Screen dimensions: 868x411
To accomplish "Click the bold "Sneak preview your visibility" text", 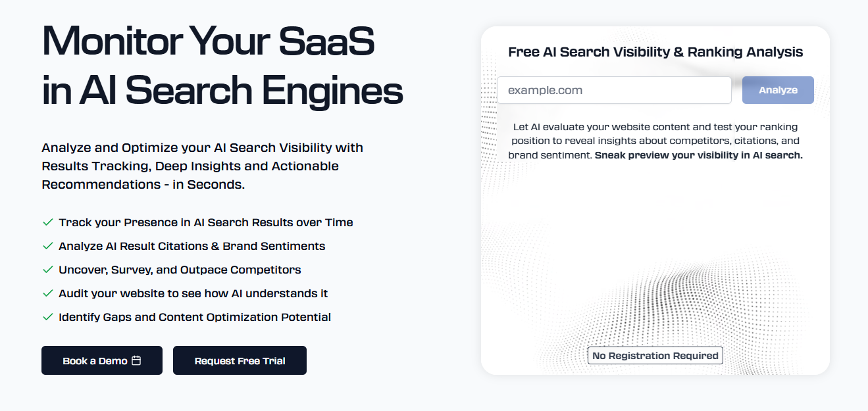I will coord(698,156).
